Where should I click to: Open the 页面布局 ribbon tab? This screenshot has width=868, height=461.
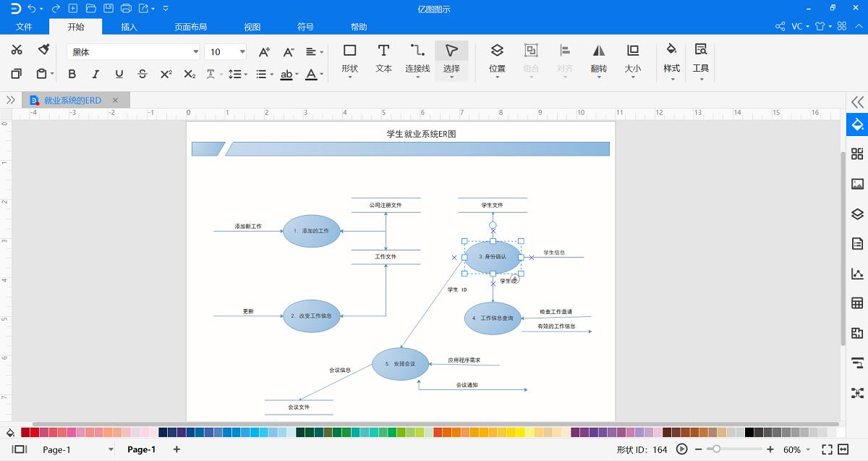(x=190, y=27)
